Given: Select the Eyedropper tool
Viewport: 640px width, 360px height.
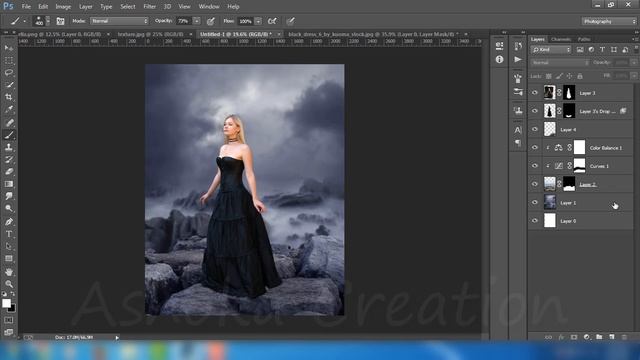Looking at the screenshot, I should 9,109.
